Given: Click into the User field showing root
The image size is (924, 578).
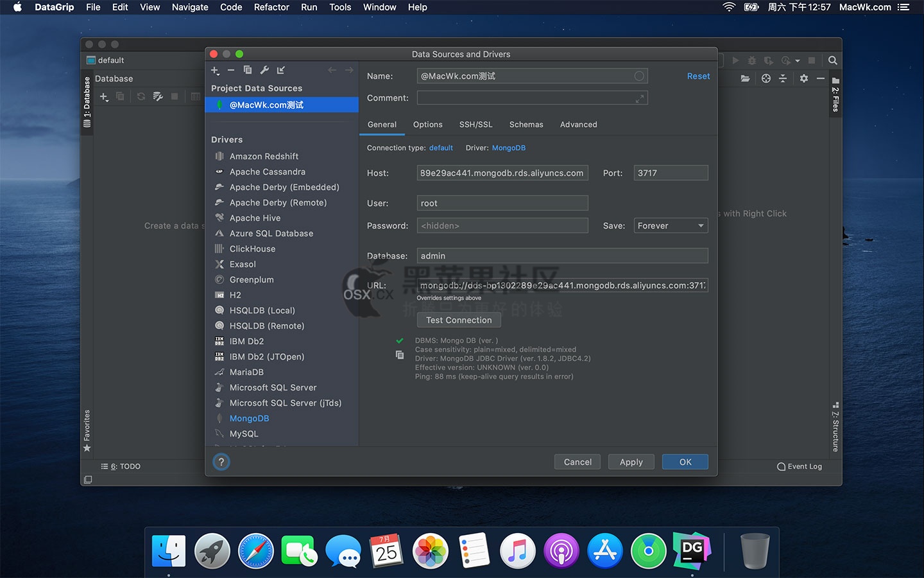Looking at the screenshot, I should click(502, 203).
